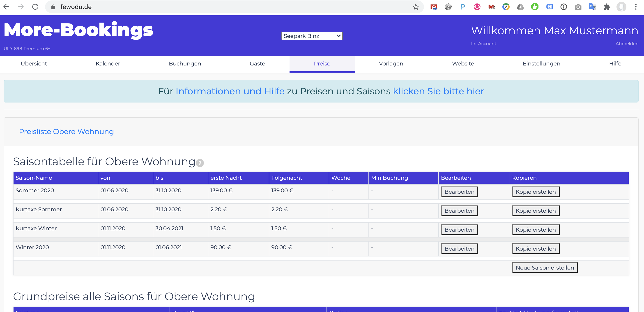Click the 139.00 € erste Nacht cell
Image resolution: width=644 pixels, height=312 pixels.
[238, 192]
